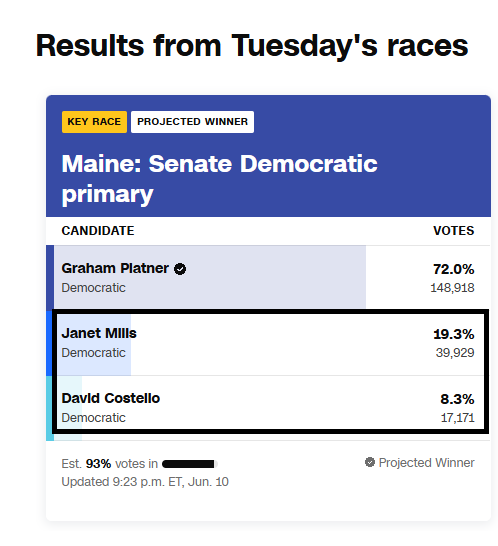Click the 8.3% vote percentage
This screenshot has height=546, width=498.
point(457,399)
